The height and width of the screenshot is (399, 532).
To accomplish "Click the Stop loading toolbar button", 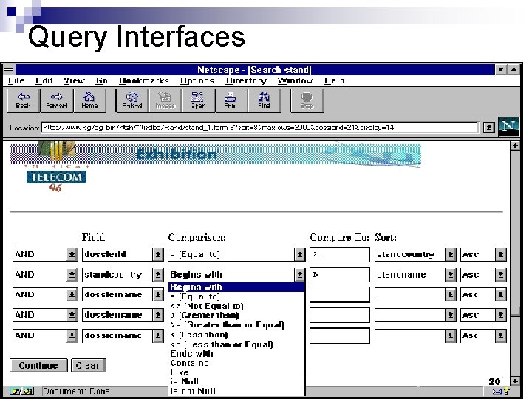I will click(x=307, y=100).
